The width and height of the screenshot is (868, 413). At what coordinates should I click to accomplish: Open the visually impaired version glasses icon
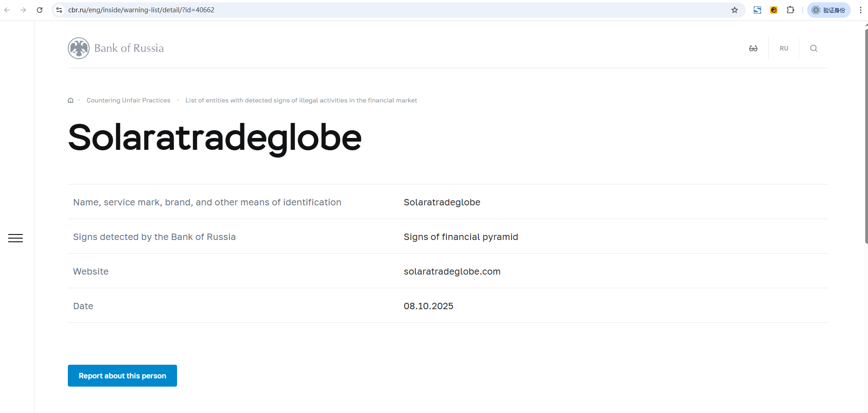pos(753,48)
